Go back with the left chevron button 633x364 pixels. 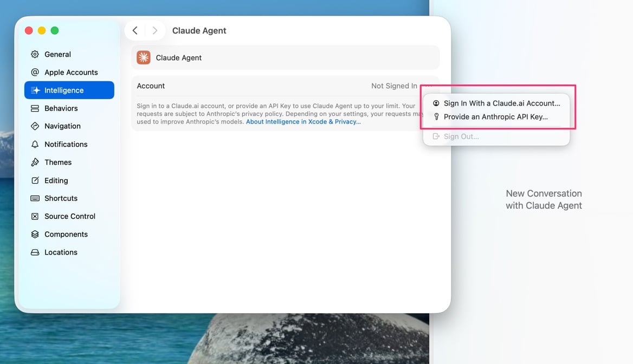(x=135, y=31)
